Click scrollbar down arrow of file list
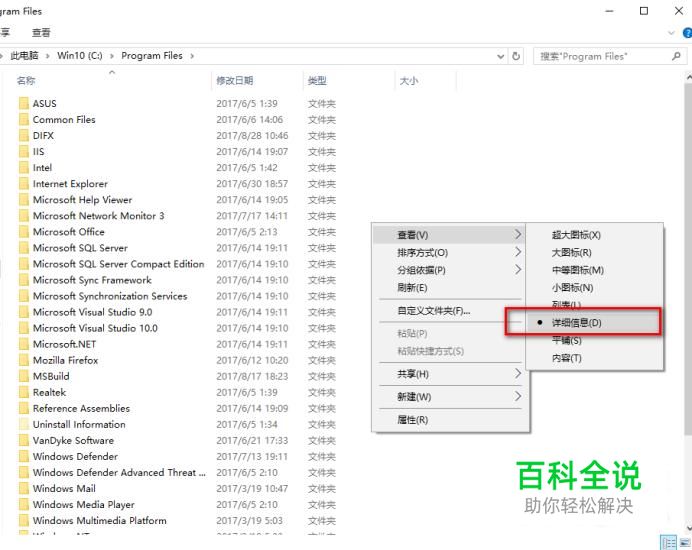Image resolution: width=692 pixels, height=550 pixels. coord(688,528)
